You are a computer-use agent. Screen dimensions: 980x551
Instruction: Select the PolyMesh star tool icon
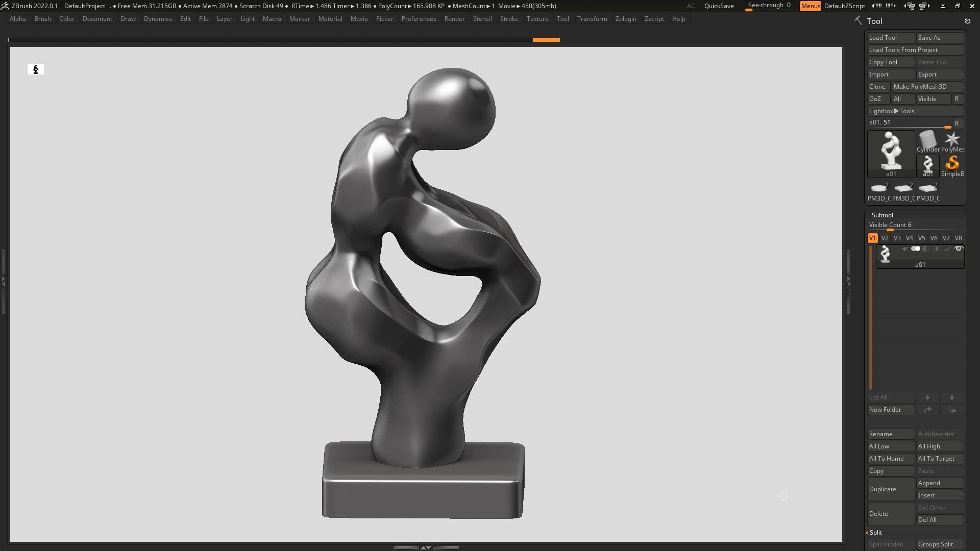pyautogui.click(x=952, y=141)
